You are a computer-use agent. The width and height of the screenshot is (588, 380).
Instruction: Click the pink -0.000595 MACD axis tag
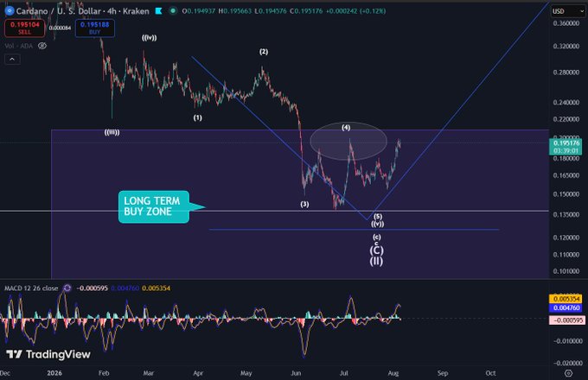click(x=567, y=320)
